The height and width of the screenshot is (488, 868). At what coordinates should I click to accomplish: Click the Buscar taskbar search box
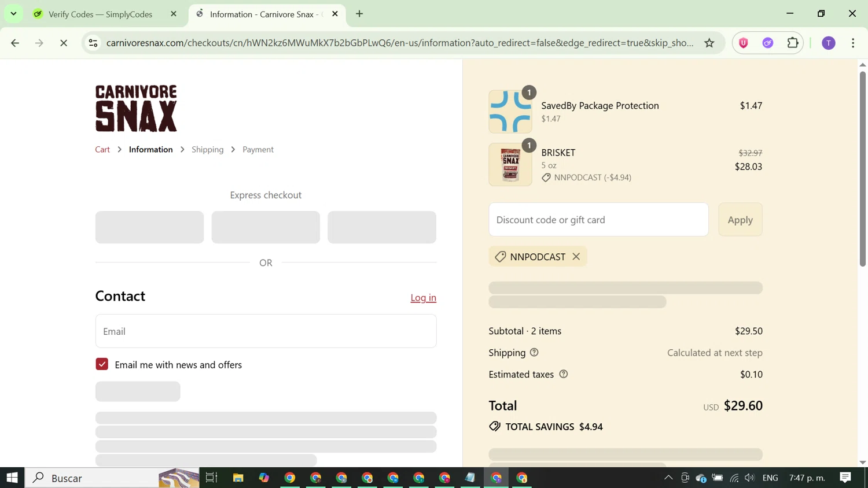[112, 478]
